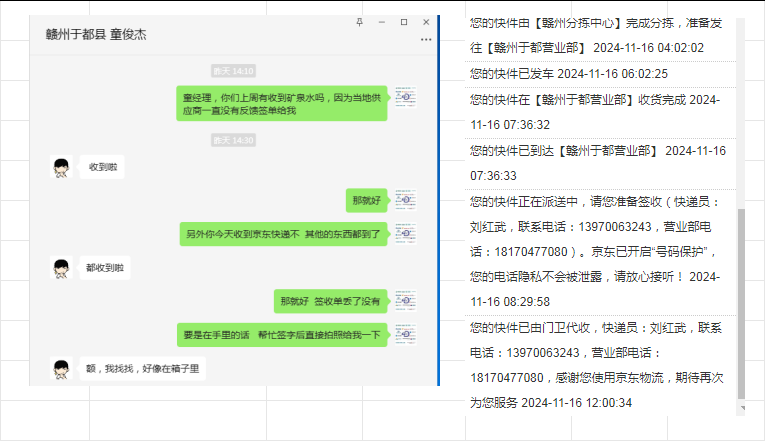Click tracking entry 您的快件正在派送中
The height and width of the screenshot is (441, 765).
(600, 252)
